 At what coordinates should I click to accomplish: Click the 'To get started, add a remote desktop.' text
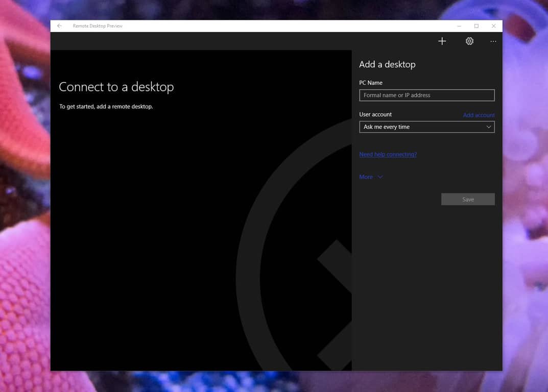pyautogui.click(x=106, y=107)
